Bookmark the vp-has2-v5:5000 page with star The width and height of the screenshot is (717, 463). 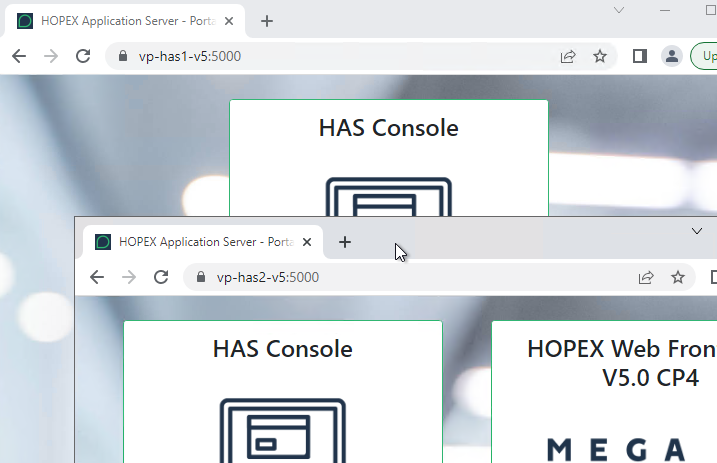[678, 277]
